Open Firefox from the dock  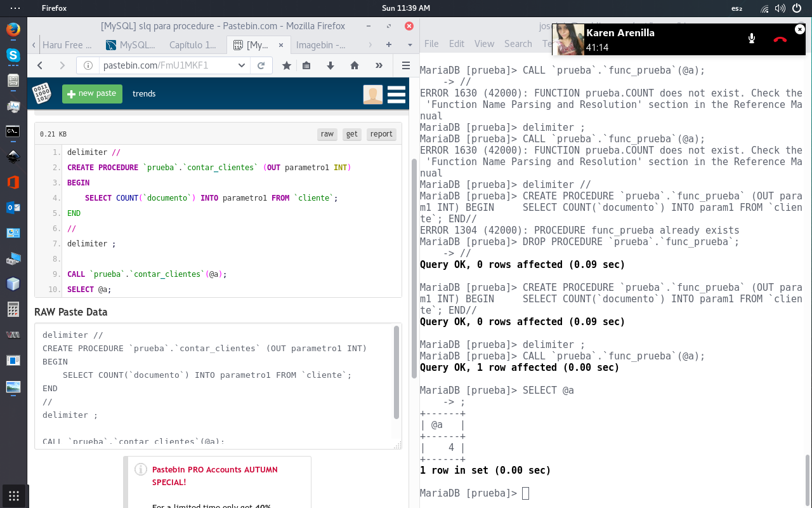(13, 30)
